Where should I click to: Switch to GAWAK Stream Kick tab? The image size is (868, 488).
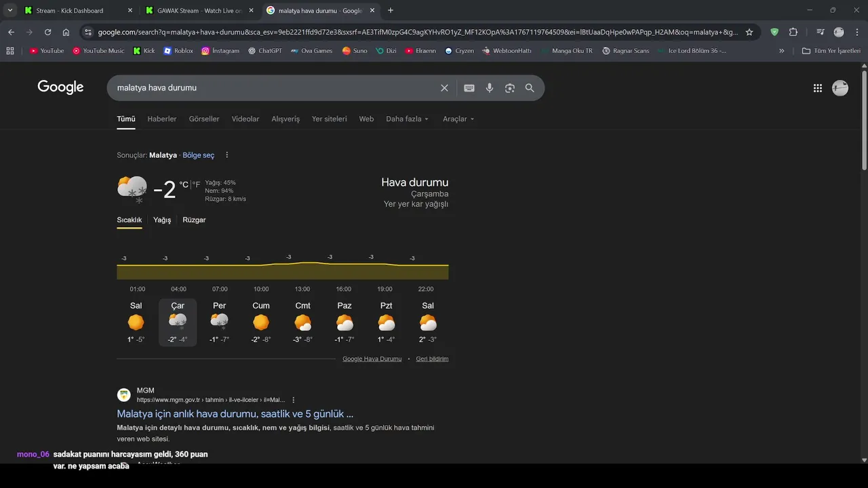point(199,10)
